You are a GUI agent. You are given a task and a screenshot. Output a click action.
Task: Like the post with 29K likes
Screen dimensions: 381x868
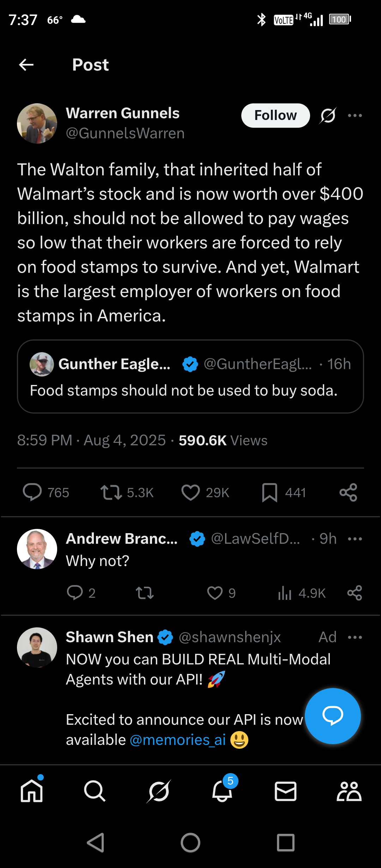[190, 492]
